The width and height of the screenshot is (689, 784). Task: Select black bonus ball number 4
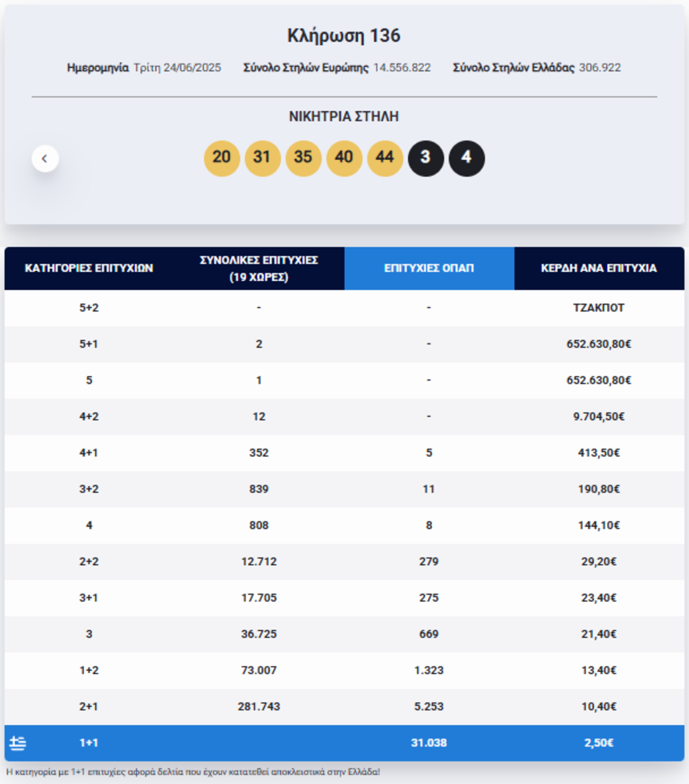pos(466,158)
